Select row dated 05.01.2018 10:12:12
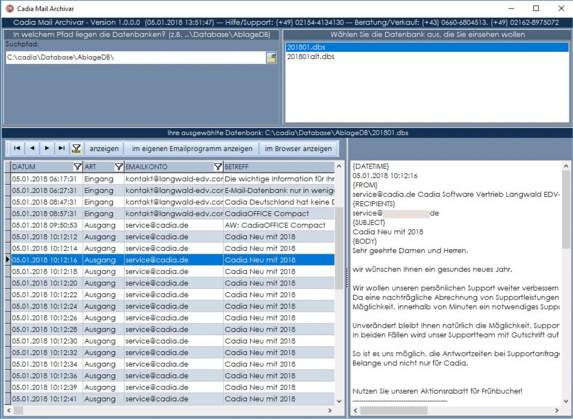The width and height of the screenshot is (573, 419). click(x=172, y=237)
